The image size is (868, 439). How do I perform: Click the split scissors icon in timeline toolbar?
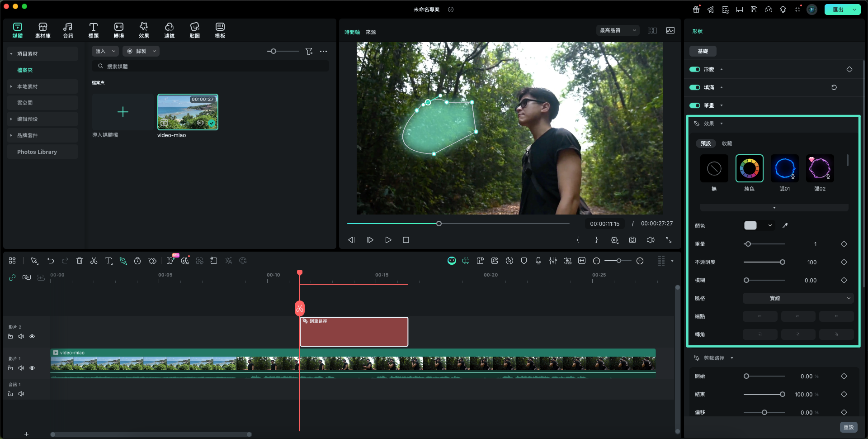[x=94, y=261]
